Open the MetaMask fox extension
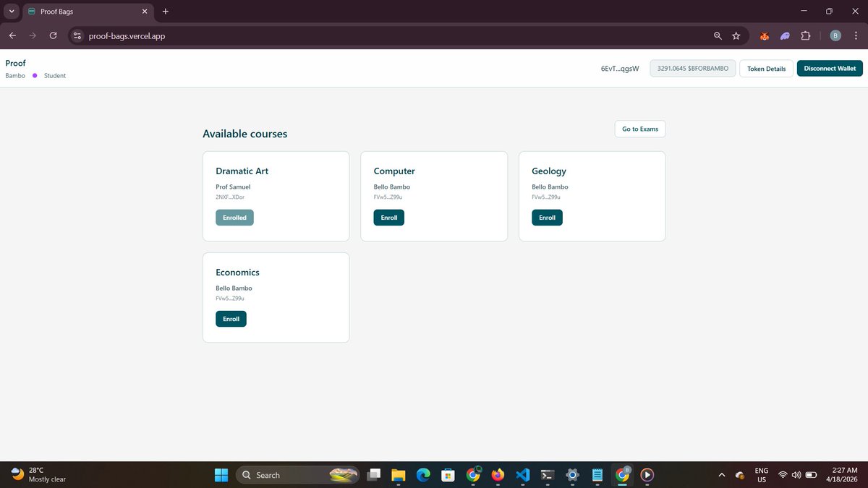The height and width of the screenshot is (488, 868). [764, 35]
